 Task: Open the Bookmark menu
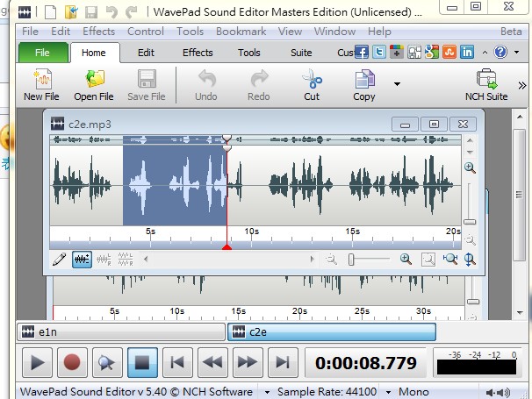click(x=241, y=32)
